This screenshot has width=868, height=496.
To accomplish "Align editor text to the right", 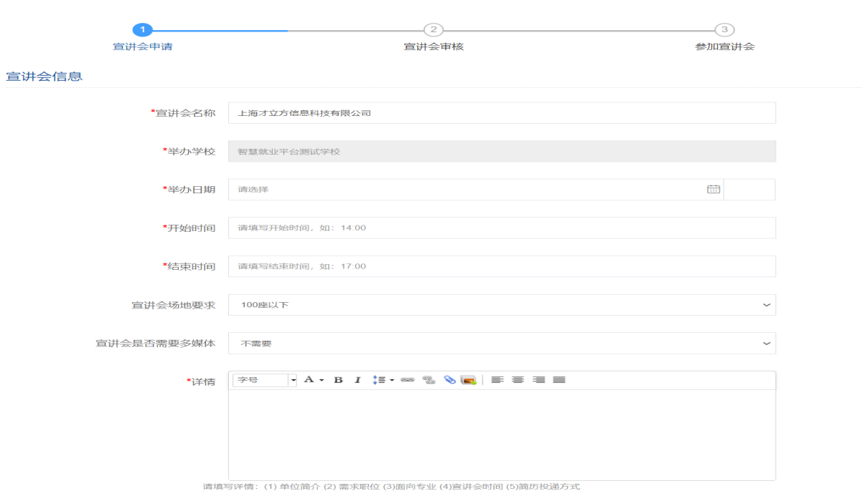I will [538, 380].
